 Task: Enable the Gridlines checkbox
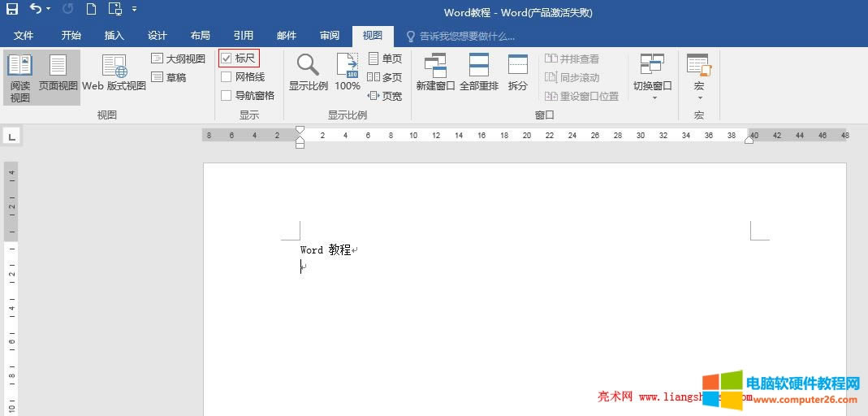(x=227, y=77)
